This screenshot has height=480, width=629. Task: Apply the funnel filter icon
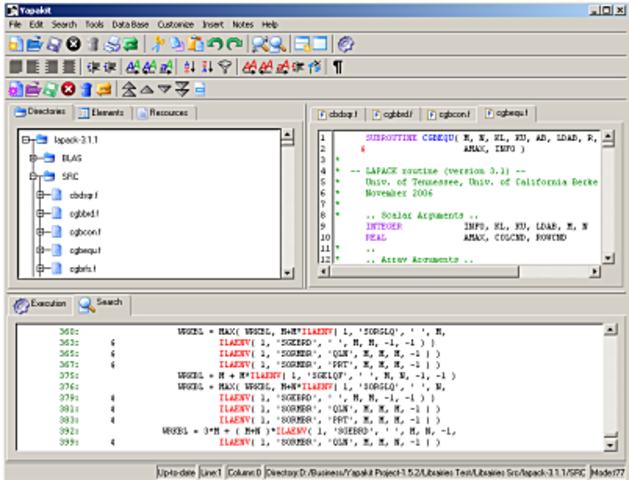click(225, 67)
